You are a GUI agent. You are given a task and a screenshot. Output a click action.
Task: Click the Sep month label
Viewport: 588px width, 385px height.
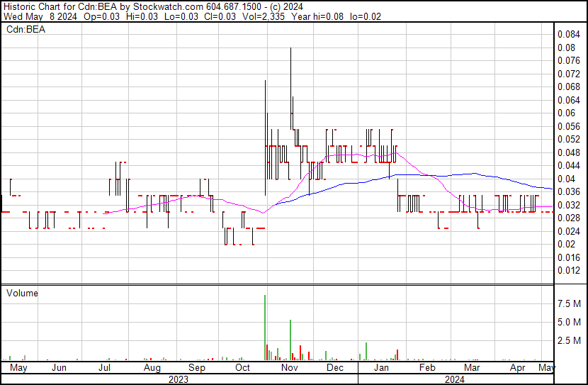(x=197, y=368)
